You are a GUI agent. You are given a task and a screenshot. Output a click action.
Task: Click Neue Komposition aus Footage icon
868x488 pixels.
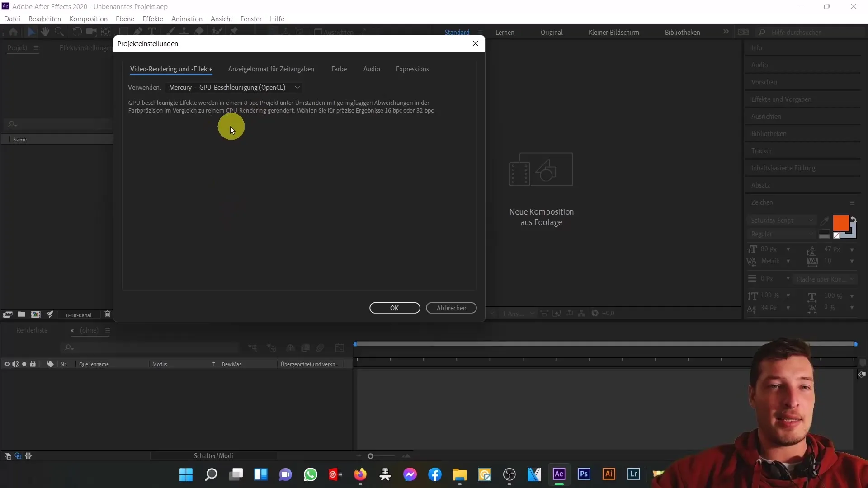[541, 169]
